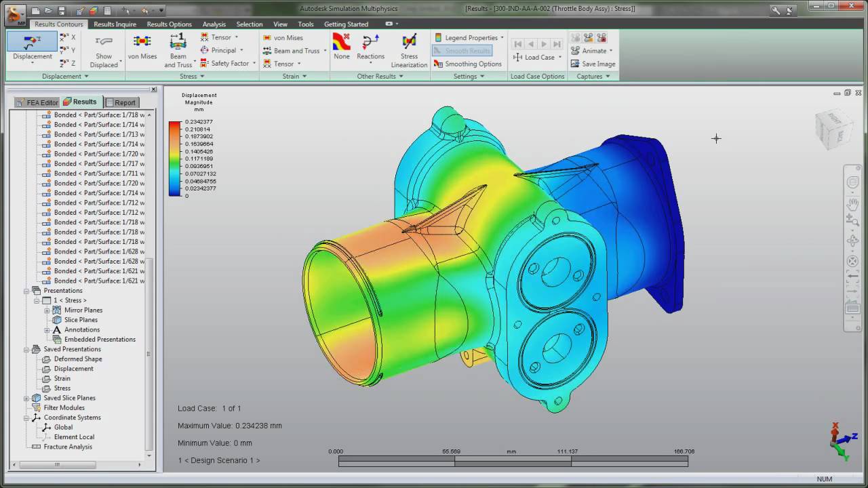Toggle the Smooth Results button
The height and width of the screenshot is (488, 868).
[462, 51]
